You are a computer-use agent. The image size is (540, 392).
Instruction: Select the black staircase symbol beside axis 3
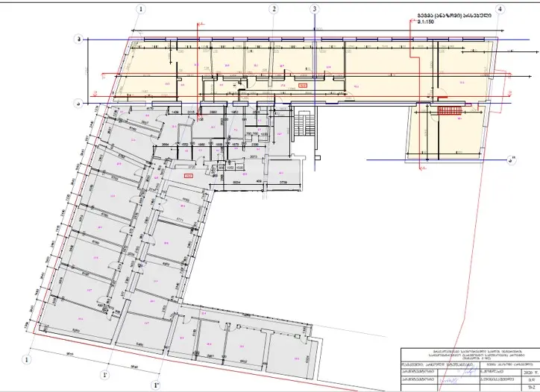[304, 123]
